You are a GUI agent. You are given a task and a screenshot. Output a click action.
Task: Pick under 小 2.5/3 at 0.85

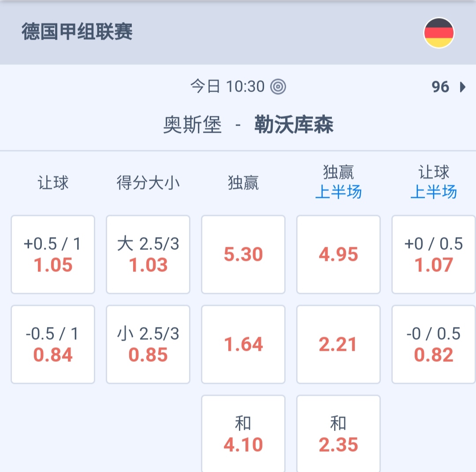148,344
